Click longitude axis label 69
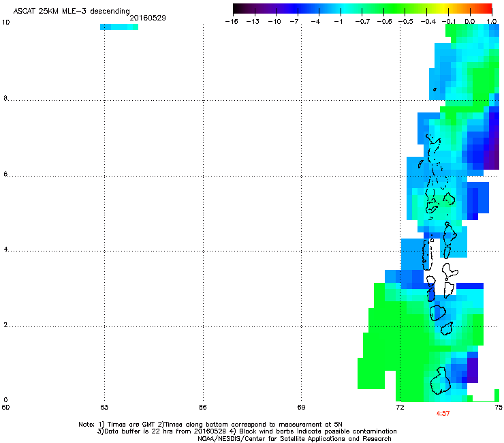This screenshot has height=443, width=504. [301, 408]
